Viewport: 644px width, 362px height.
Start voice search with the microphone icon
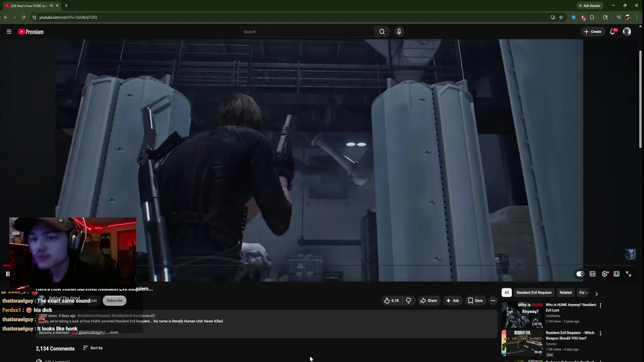399,32
